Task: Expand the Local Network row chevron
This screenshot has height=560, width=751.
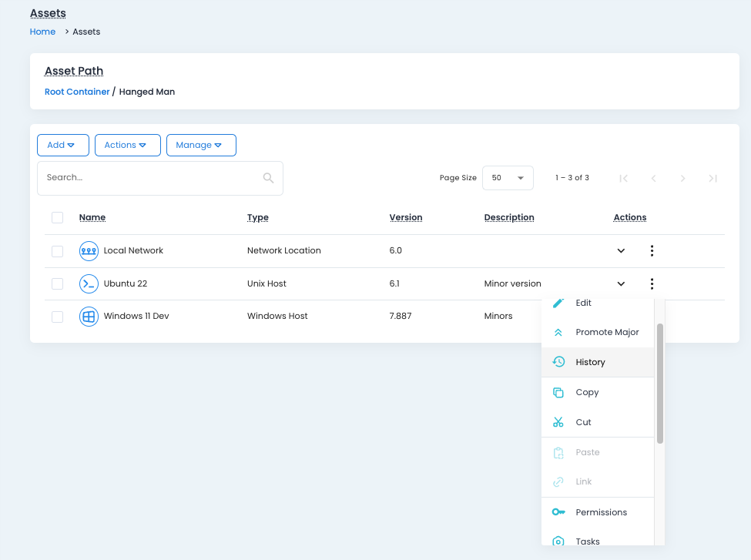Action: click(621, 251)
